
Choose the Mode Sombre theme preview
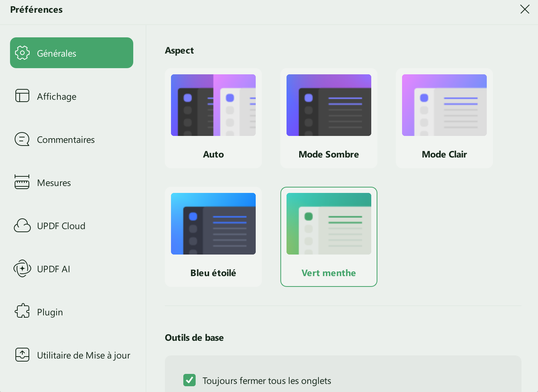(x=329, y=105)
